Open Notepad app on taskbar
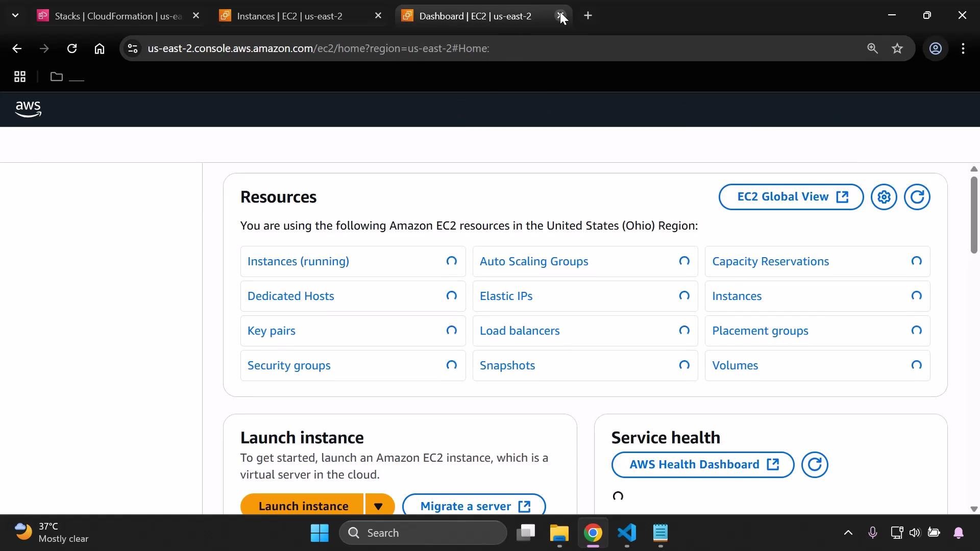 660,533
